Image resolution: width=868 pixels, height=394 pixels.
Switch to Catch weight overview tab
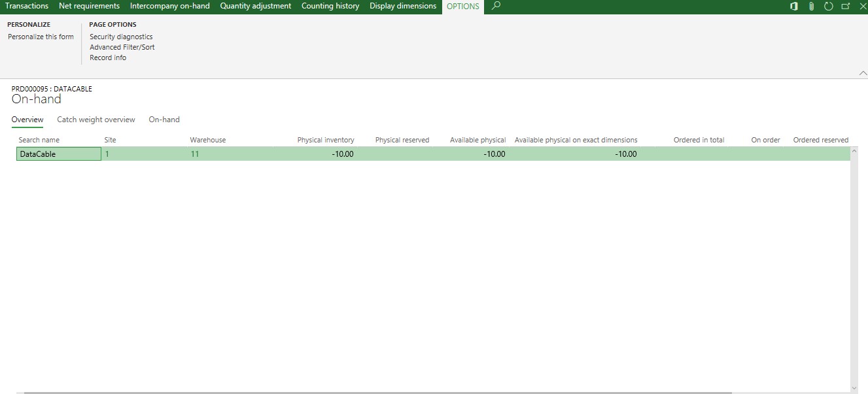coord(96,120)
